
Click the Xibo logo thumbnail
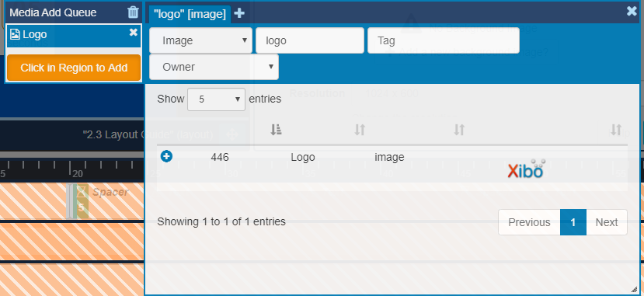click(527, 169)
